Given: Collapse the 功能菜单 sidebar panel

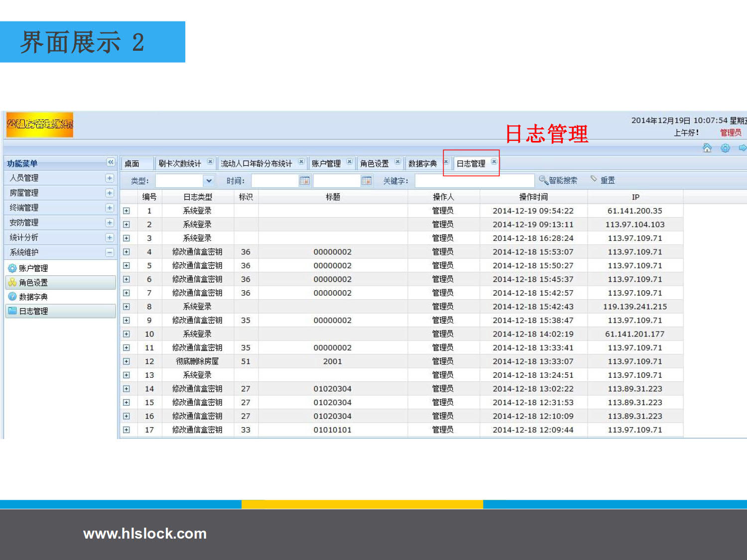Looking at the screenshot, I should tap(111, 162).
